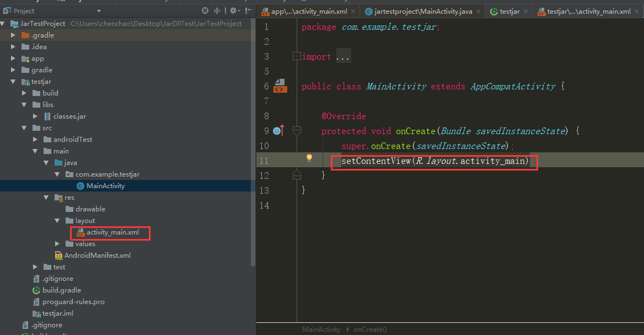Expand the .idea folder arrow
The width and height of the screenshot is (644, 335).
13,47
